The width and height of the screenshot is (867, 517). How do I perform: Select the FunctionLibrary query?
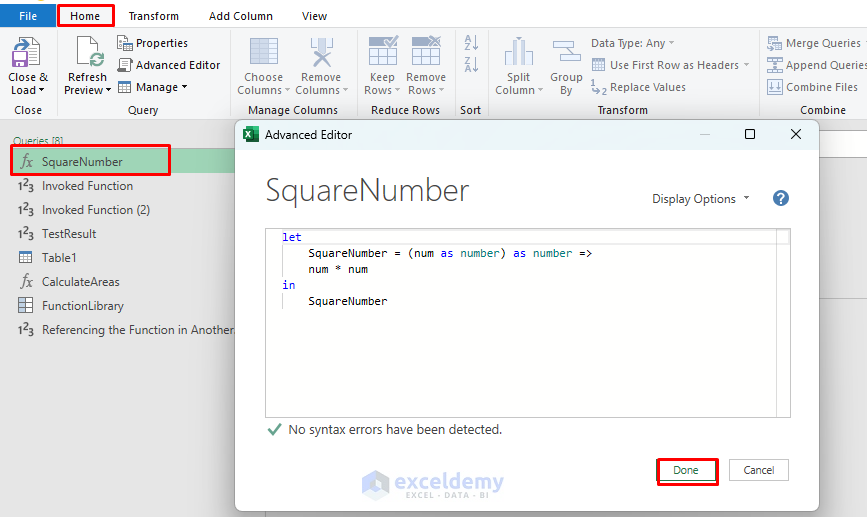click(x=123, y=305)
